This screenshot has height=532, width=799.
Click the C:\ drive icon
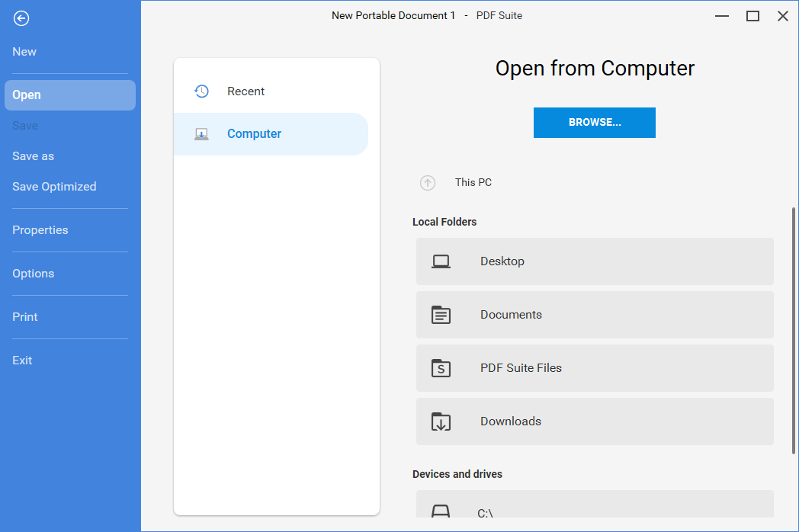point(441,511)
